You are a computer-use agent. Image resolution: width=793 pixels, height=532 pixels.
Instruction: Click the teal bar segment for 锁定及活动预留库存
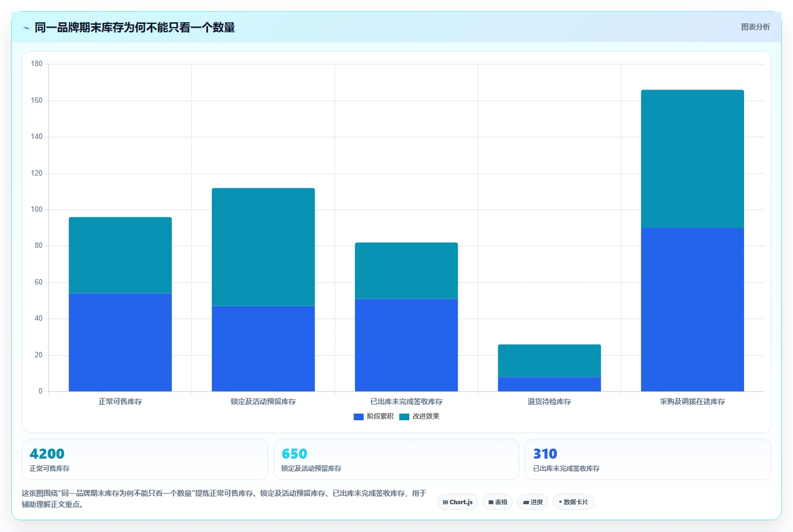click(263, 247)
